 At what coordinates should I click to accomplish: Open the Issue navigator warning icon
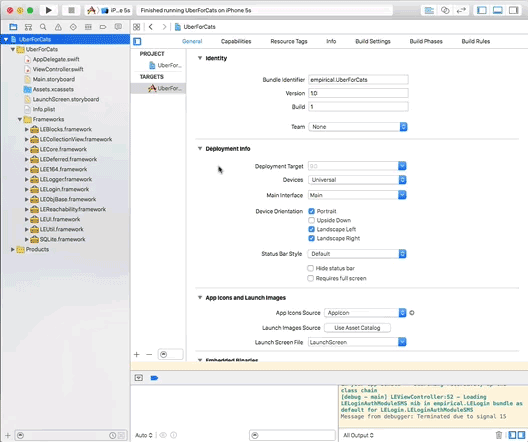58,27
